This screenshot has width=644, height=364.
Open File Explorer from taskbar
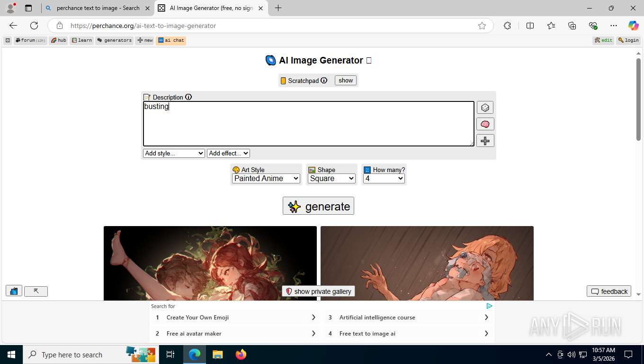click(x=217, y=355)
